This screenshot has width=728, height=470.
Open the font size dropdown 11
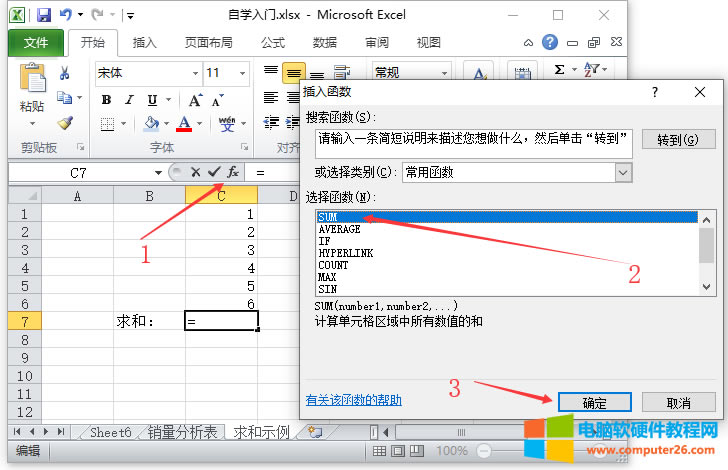[242, 73]
